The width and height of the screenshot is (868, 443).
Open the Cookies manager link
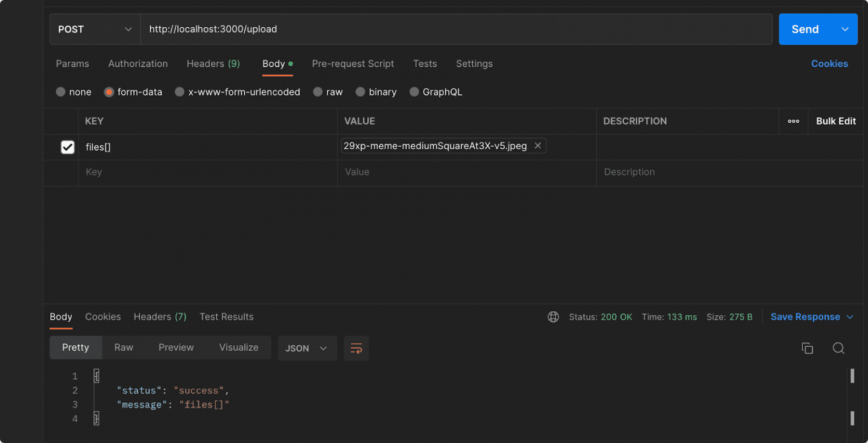(x=830, y=64)
